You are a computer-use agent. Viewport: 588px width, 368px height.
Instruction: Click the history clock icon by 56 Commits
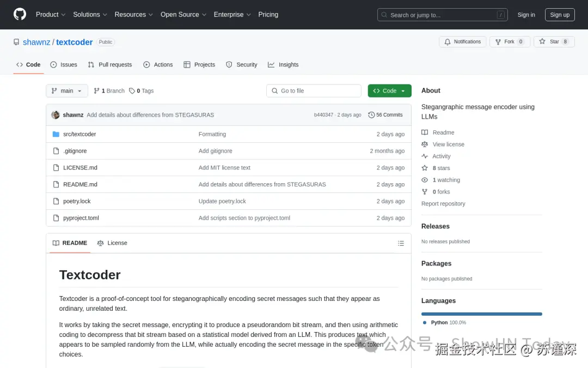[x=371, y=115]
